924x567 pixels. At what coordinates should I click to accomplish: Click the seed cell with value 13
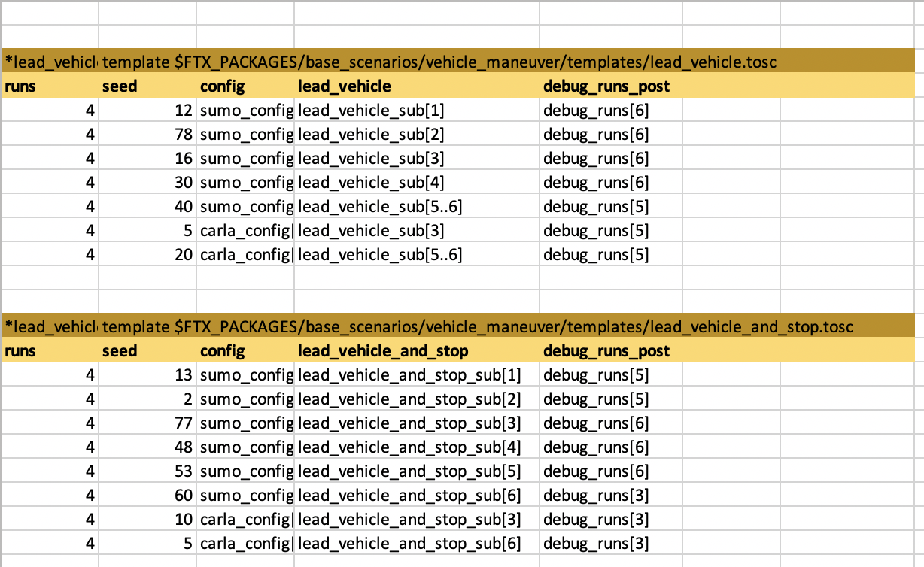pos(147,375)
